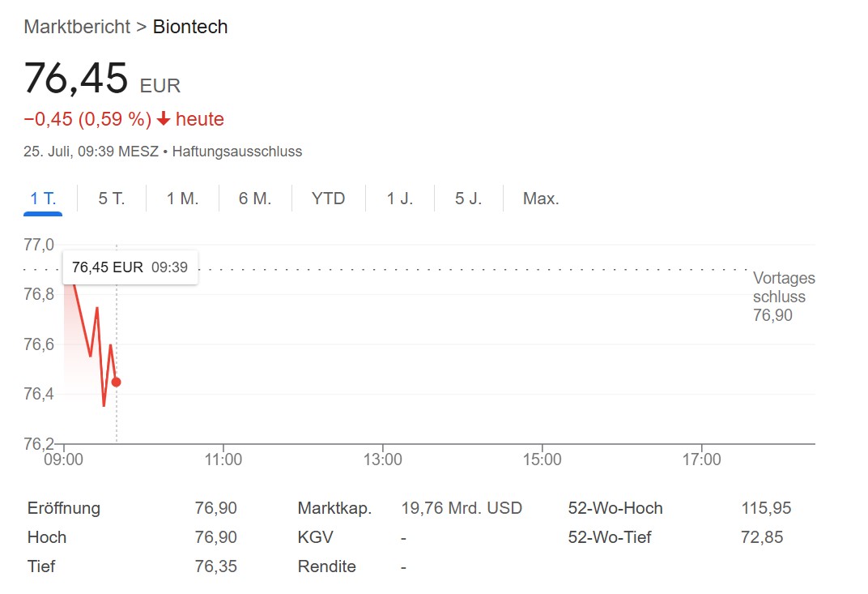Switch to the 1 M. chart range

(x=182, y=199)
